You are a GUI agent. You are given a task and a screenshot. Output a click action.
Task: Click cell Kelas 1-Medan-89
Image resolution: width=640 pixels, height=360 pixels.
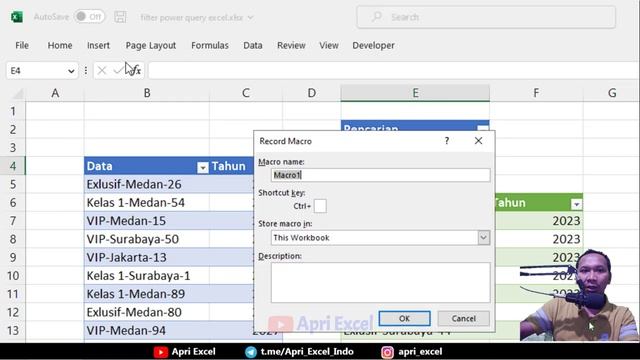(147, 294)
